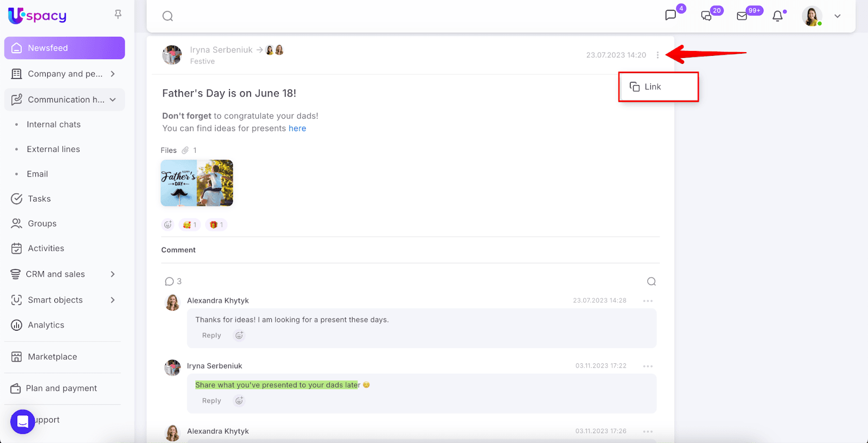Expand the CRM and sales section
Screen dimensions: 868x443
tap(113, 274)
